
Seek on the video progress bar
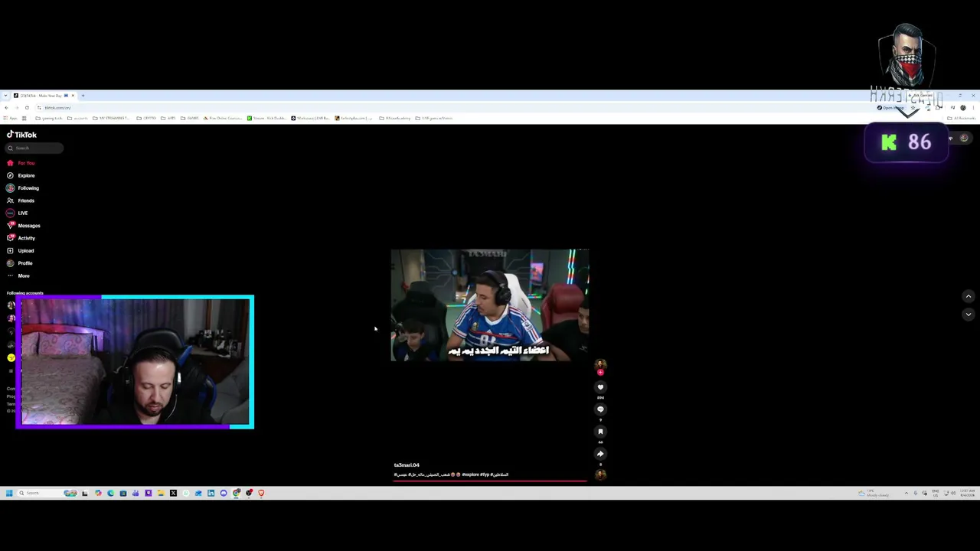[490, 481]
